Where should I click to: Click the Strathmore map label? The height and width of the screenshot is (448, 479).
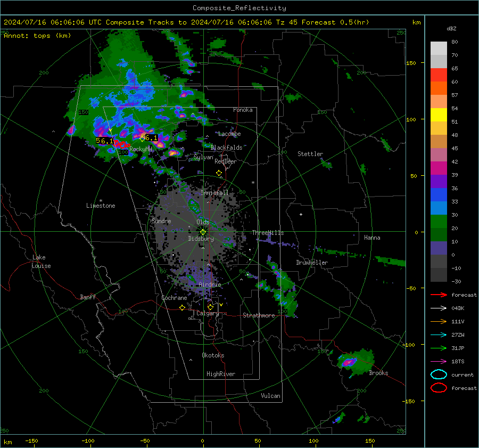click(259, 315)
